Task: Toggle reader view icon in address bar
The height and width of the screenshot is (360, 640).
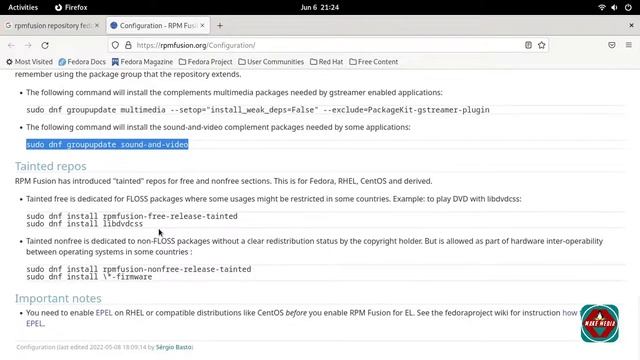Action: click(528, 45)
